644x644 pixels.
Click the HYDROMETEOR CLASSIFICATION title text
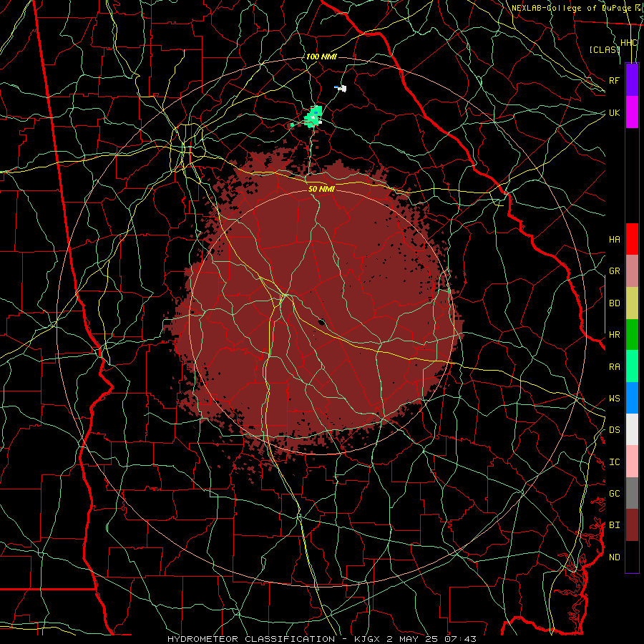click(x=251, y=639)
